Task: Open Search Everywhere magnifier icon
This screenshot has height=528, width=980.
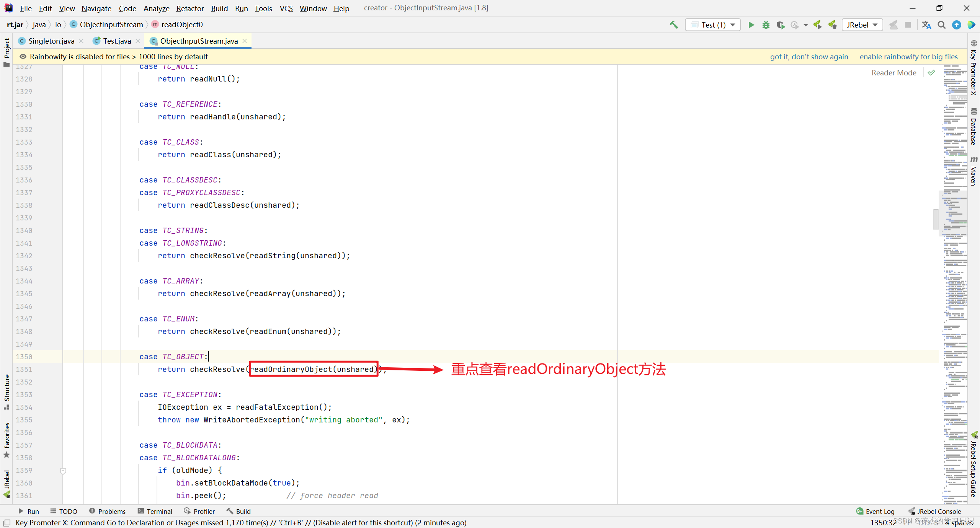Action: pos(942,25)
